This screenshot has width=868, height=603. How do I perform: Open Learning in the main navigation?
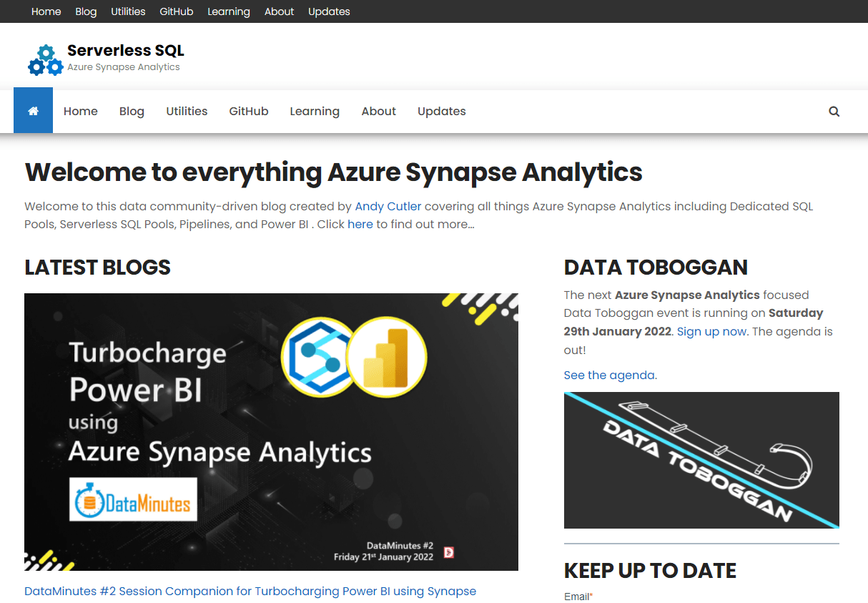click(314, 112)
